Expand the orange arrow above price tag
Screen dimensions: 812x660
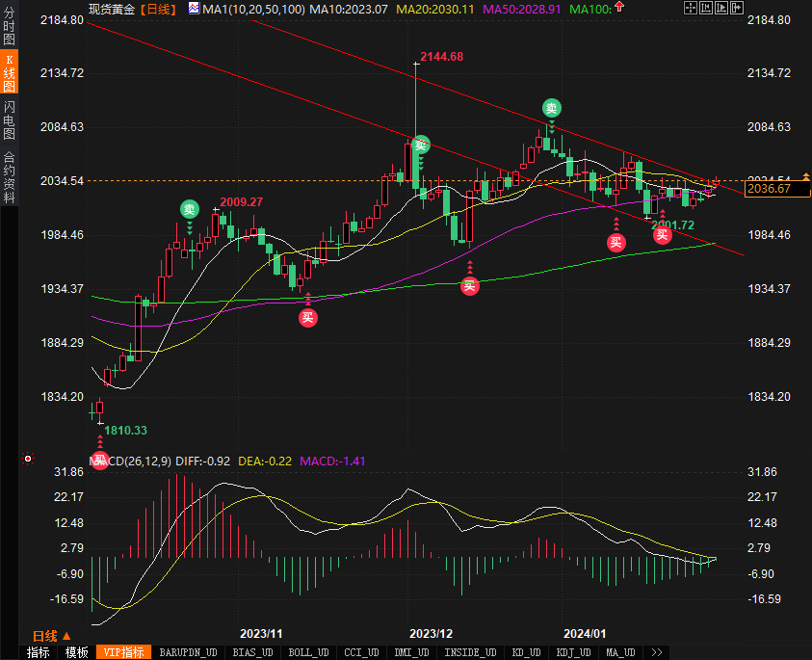point(806,176)
